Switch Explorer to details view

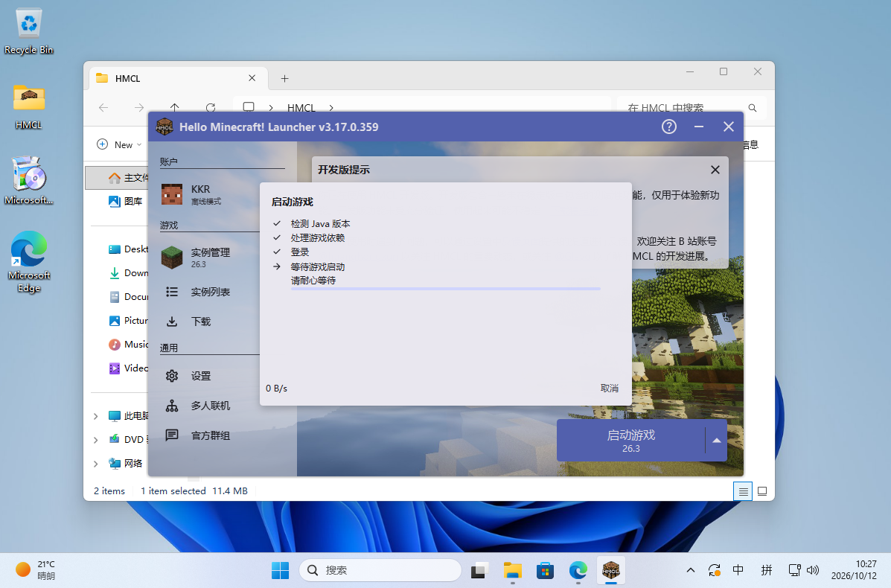tap(743, 491)
